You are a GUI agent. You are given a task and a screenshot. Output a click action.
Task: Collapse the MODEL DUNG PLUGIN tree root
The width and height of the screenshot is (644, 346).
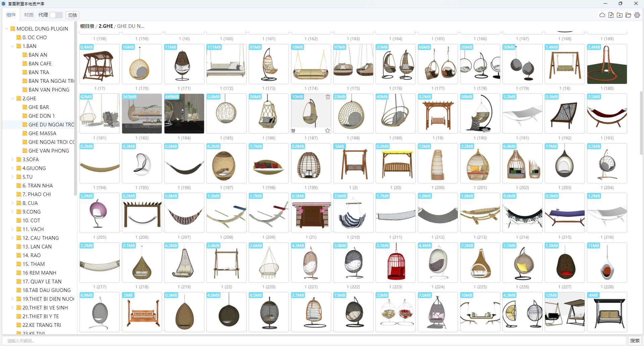(x=7, y=29)
